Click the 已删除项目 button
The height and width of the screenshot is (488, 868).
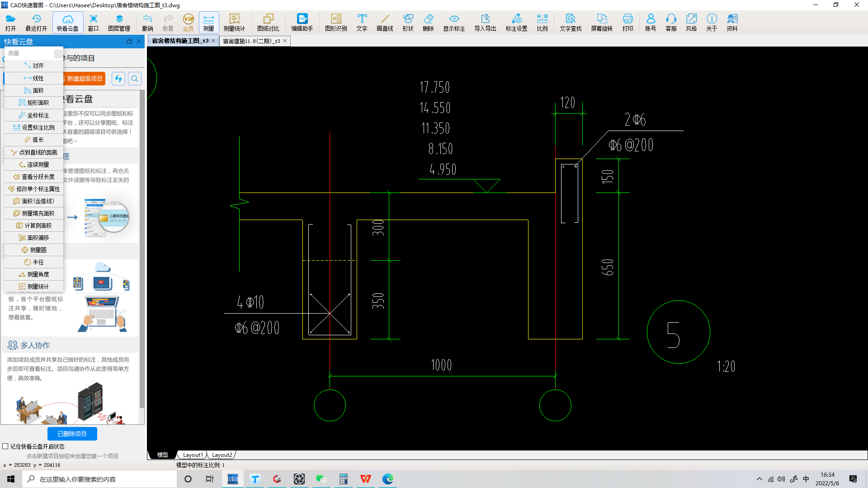coord(72,434)
